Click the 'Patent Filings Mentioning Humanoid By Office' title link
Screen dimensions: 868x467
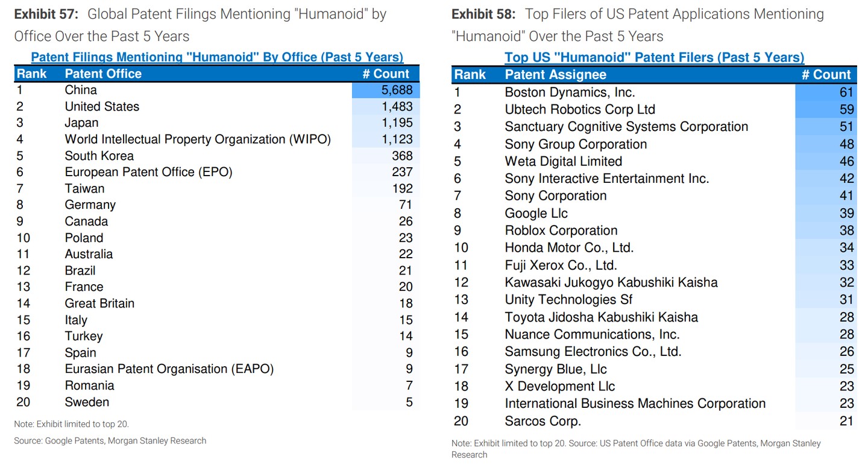pyautogui.click(x=217, y=57)
